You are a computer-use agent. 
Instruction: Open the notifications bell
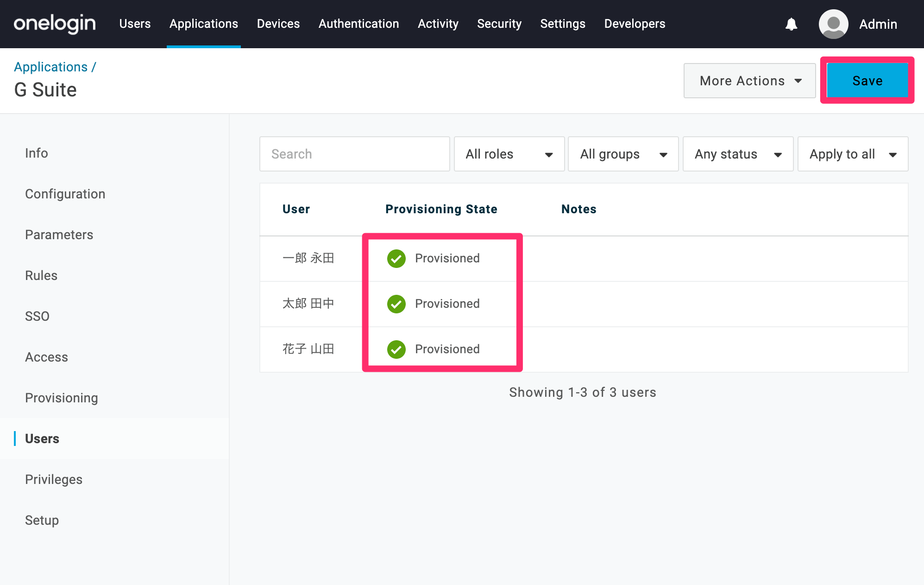(792, 24)
